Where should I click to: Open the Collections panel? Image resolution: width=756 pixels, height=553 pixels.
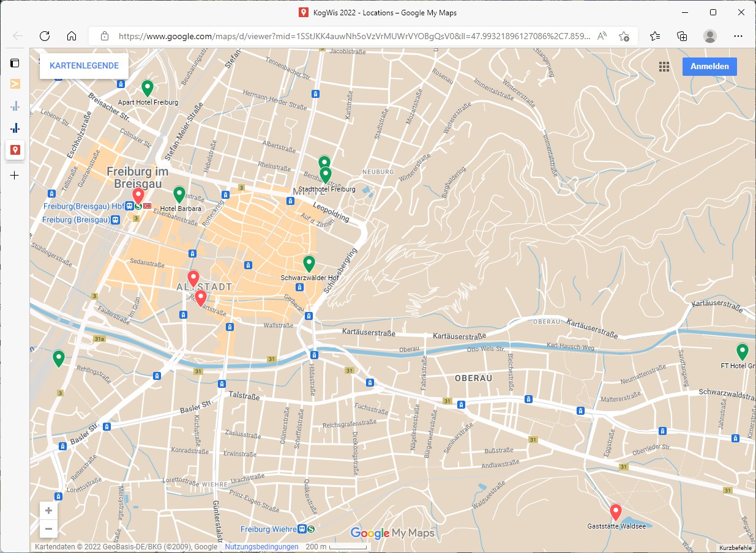click(x=682, y=36)
